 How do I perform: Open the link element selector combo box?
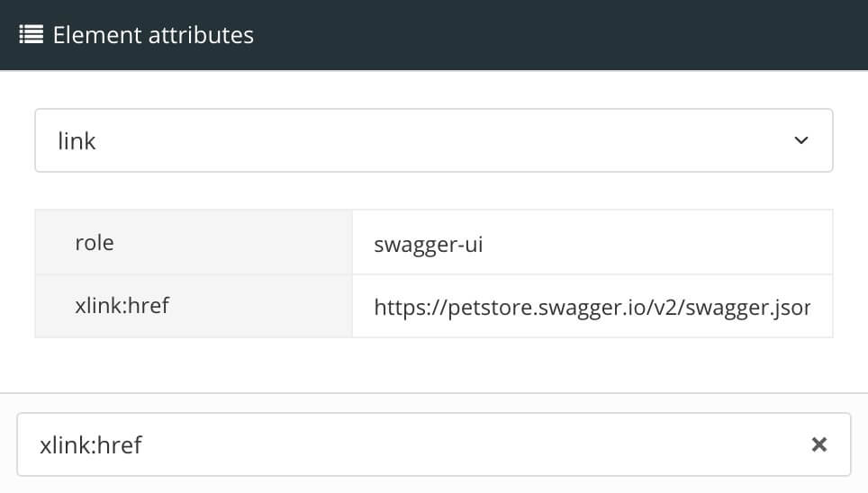433,140
